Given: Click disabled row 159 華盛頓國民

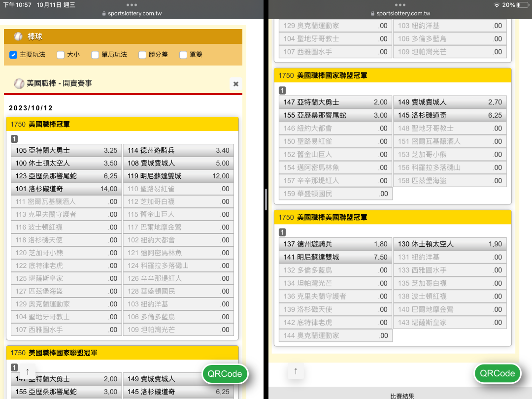Looking at the screenshot, I should pos(335,194).
